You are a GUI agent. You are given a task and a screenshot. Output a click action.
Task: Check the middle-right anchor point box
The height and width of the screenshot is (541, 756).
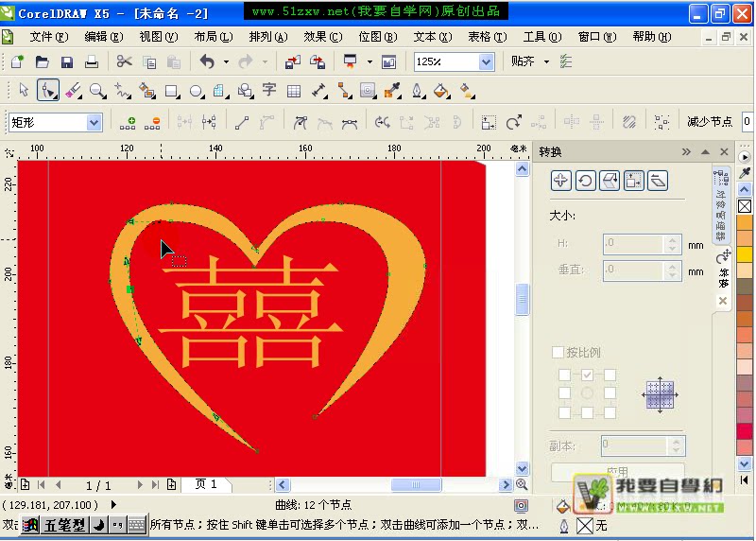610,393
